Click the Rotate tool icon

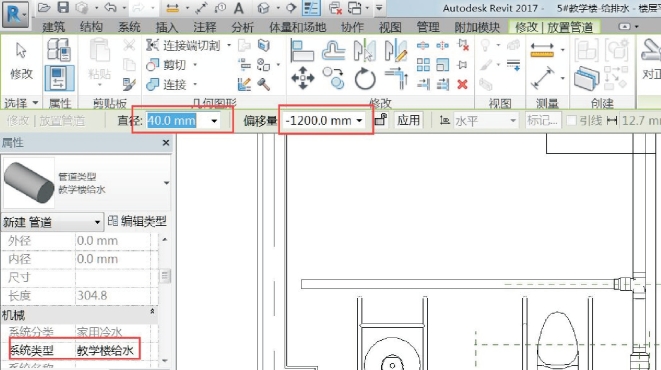[x=365, y=78]
